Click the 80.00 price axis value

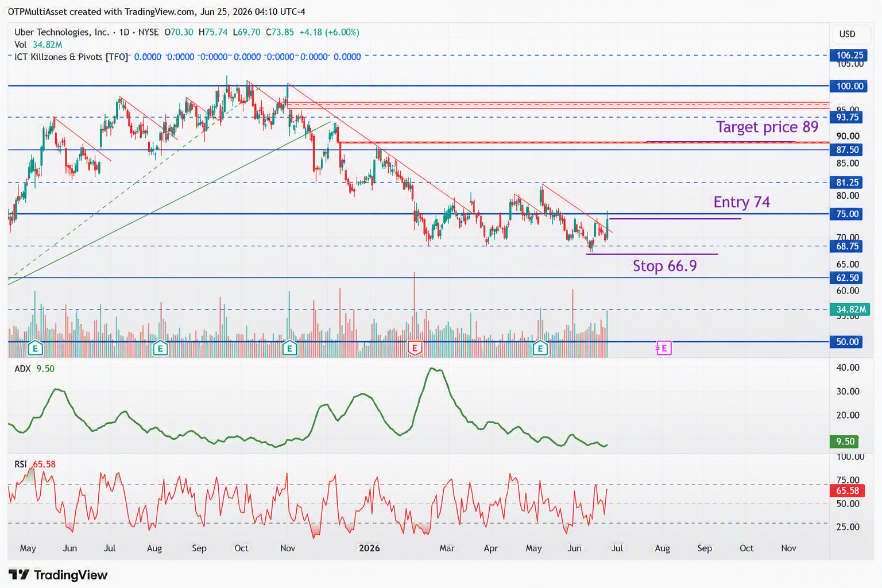[848, 196]
